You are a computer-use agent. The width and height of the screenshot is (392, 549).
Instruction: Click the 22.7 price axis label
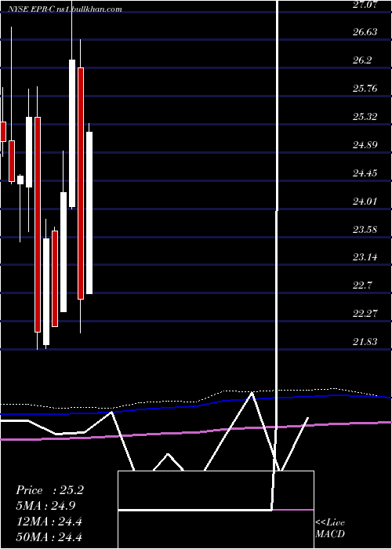pyautogui.click(x=362, y=285)
